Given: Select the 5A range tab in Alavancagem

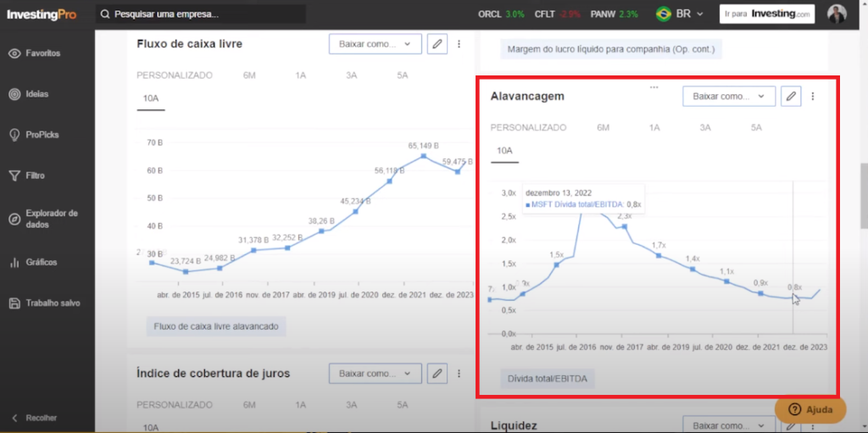Looking at the screenshot, I should click(x=756, y=128).
